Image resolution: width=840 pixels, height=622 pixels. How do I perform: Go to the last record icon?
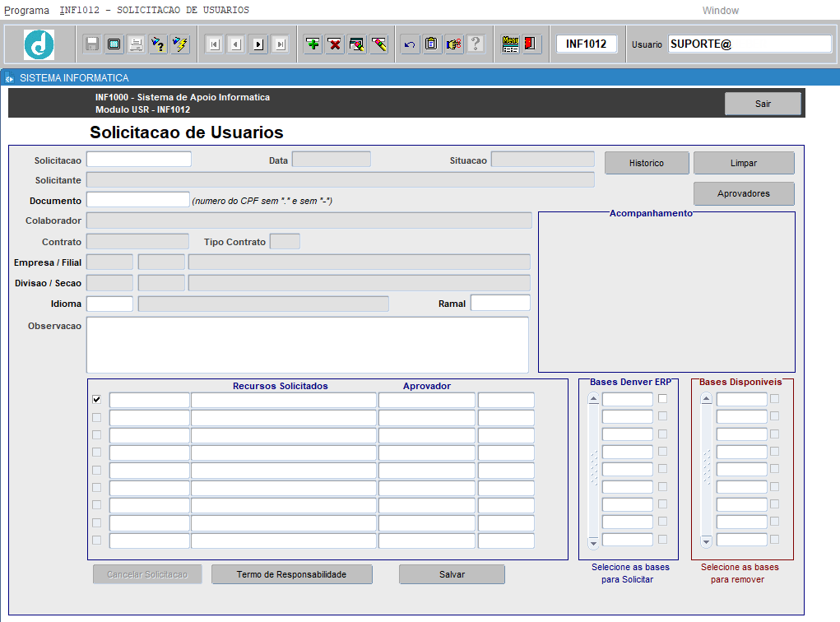(281, 44)
